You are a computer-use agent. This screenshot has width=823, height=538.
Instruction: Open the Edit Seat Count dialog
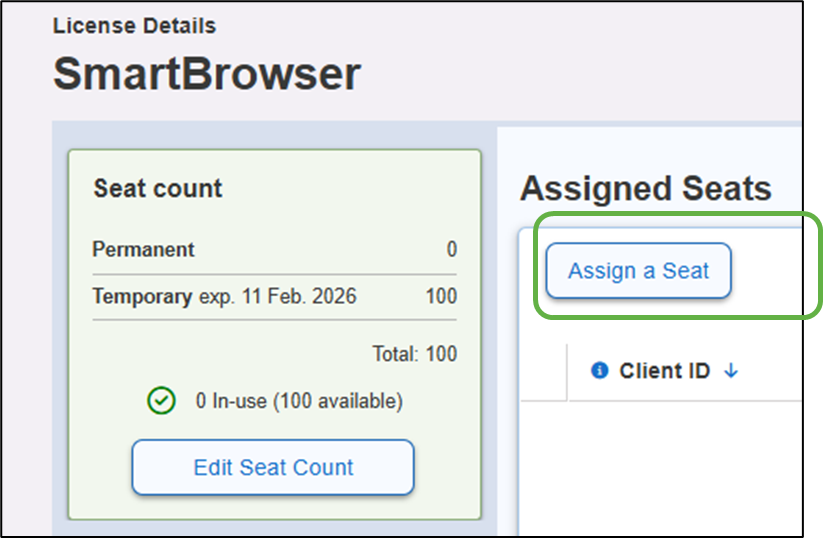click(273, 467)
